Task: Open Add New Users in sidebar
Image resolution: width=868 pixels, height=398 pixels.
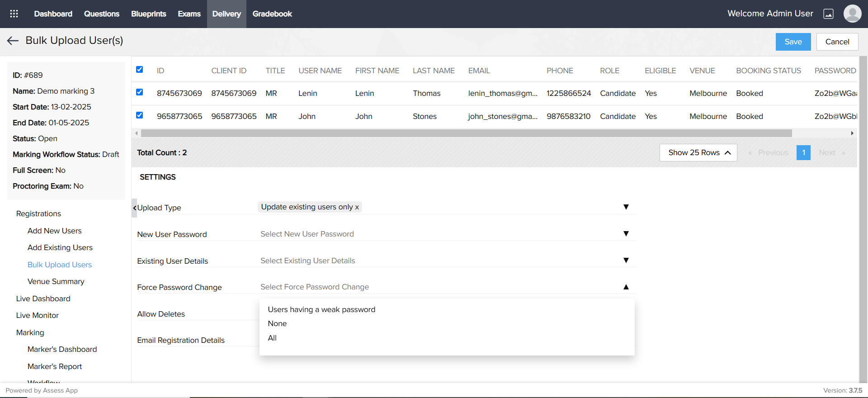Action: pyautogui.click(x=55, y=231)
